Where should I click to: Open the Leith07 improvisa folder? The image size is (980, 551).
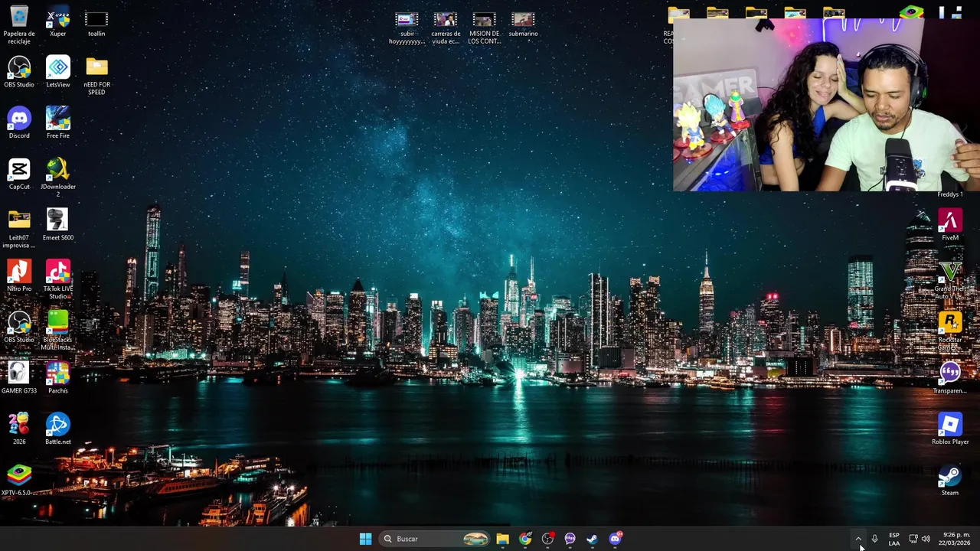coord(19,229)
